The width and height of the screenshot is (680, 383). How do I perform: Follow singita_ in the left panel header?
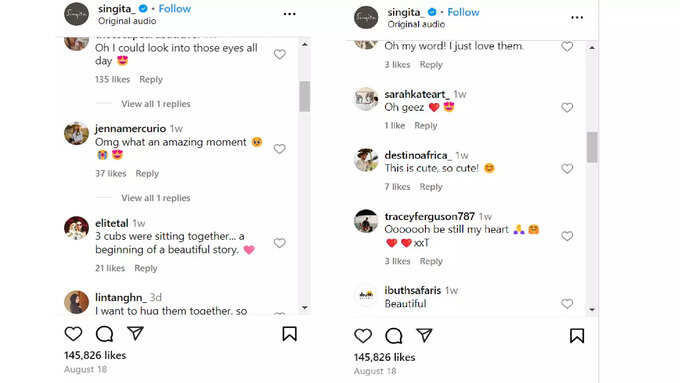[x=175, y=9]
